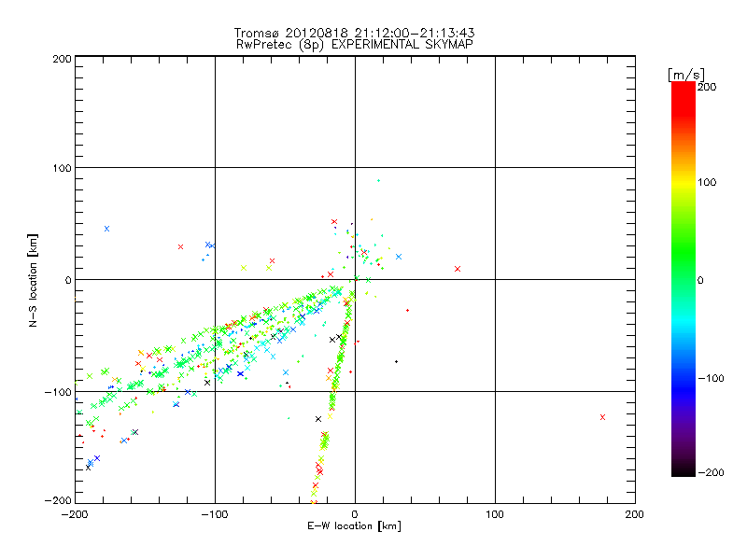Click the subtitle 'RwPretec (8p) EXPERIMENTAL SKYMAP'
Viewport: 747px width, 560px height.
(x=355, y=45)
